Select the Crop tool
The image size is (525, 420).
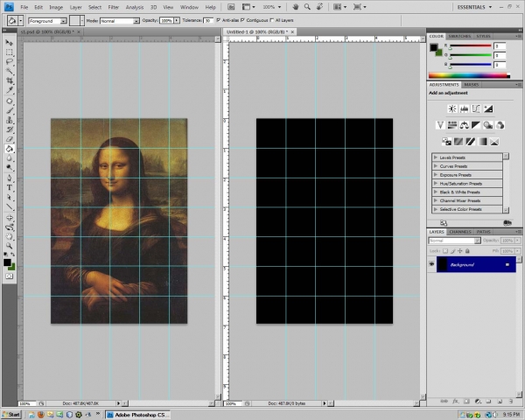(x=9, y=80)
